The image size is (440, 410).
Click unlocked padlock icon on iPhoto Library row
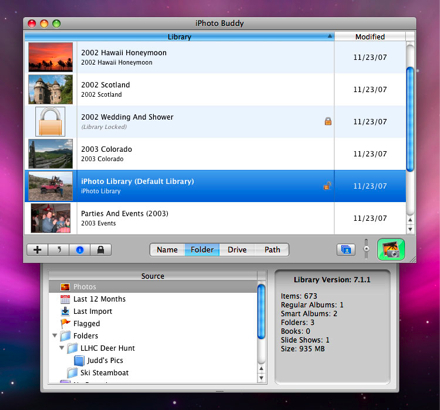tap(327, 186)
